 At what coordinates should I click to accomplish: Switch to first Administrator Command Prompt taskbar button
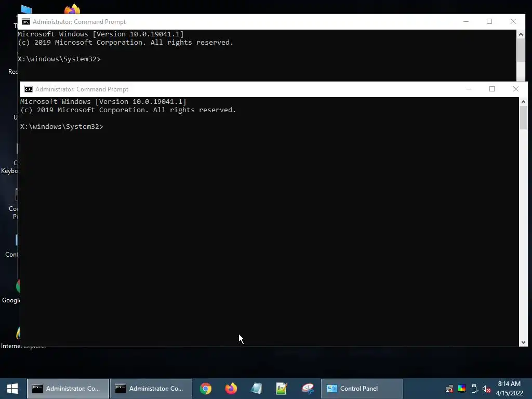pyautogui.click(x=68, y=389)
